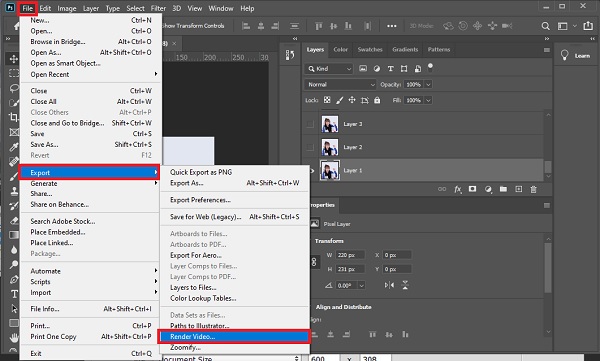The height and width of the screenshot is (361, 600).
Task: Toggle visibility of Layer 3
Action: (310, 124)
